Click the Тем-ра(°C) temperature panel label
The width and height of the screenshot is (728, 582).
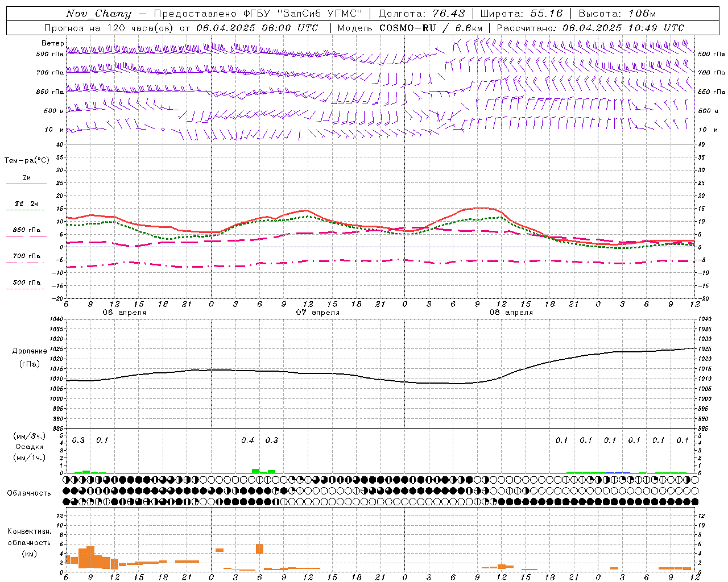tap(27, 161)
